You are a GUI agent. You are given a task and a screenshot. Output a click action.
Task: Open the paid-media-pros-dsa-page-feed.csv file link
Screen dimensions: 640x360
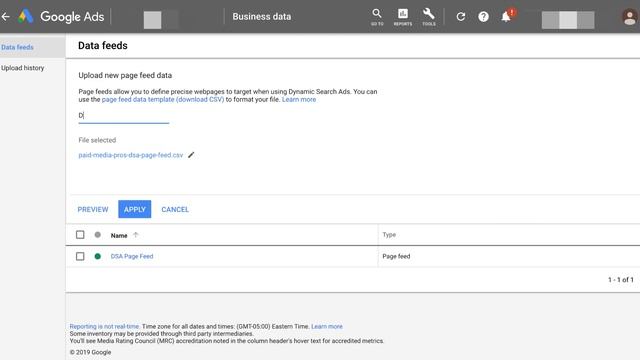pos(131,155)
